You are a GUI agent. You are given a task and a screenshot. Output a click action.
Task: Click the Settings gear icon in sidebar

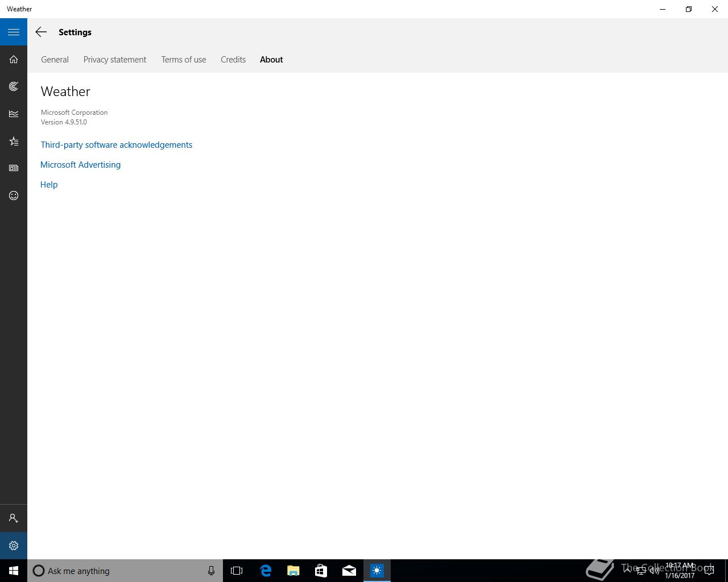pyautogui.click(x=14, y=546)
